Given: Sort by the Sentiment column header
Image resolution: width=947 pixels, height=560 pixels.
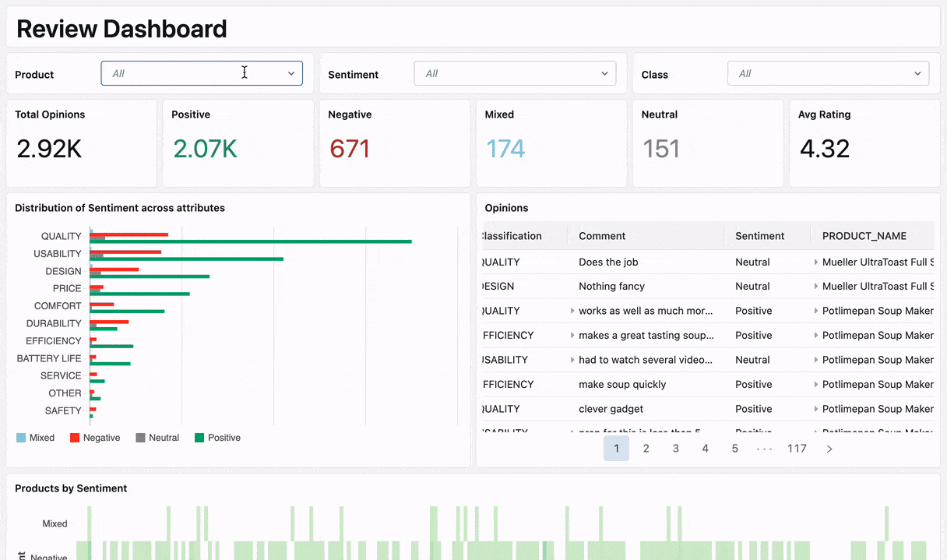Looking at the screenshot, I should pyautogui.click(x=759, y=236).
